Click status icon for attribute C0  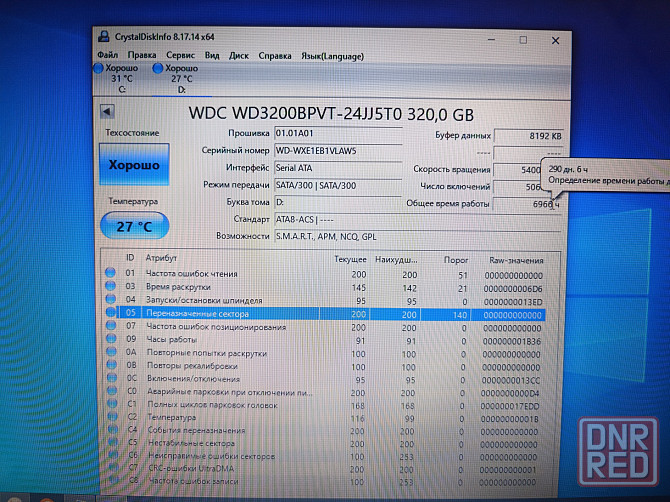[x=112, y=390]
